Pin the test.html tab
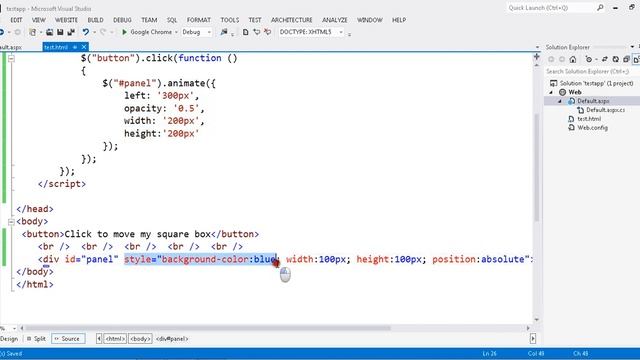This screenshot has height=360, width=640. tap(75, 47)
